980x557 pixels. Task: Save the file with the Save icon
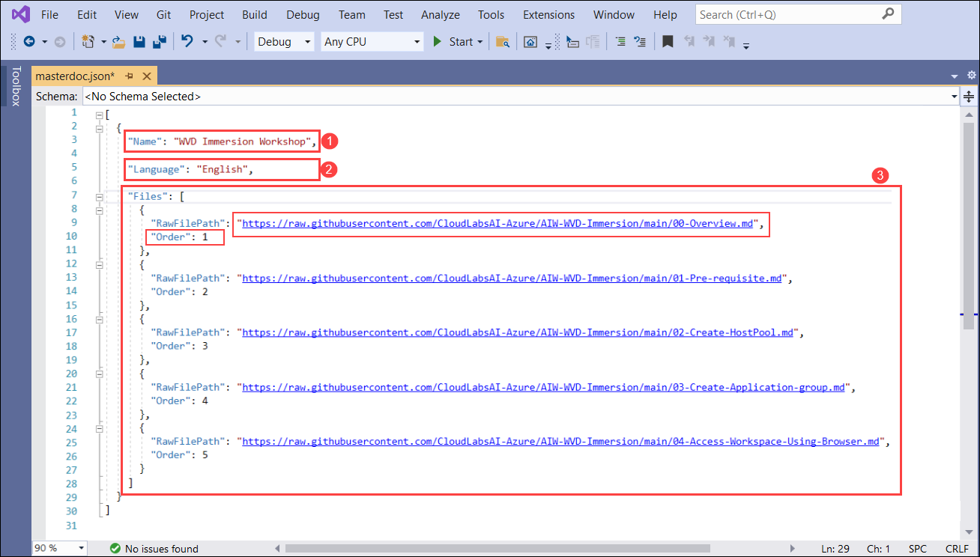point(139,42)
